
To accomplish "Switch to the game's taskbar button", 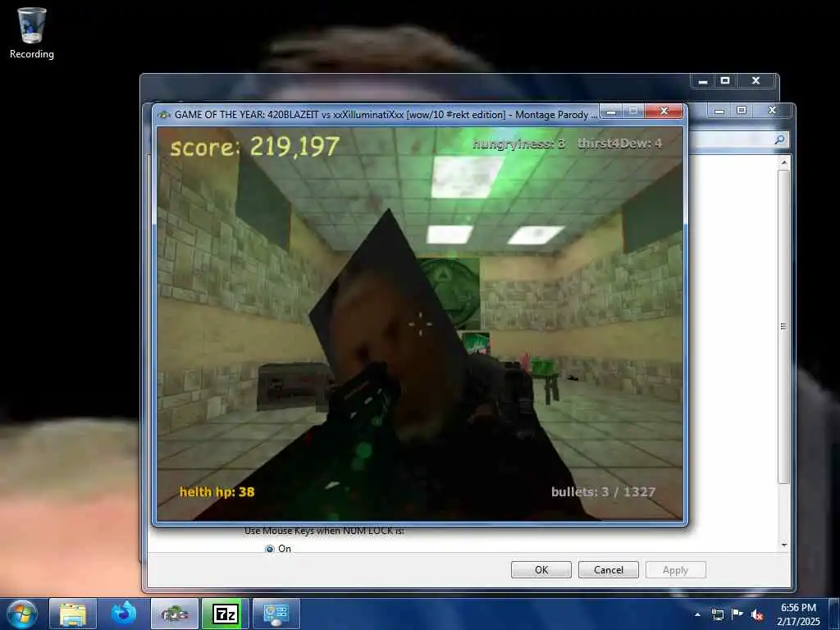I will click(175, 614).
